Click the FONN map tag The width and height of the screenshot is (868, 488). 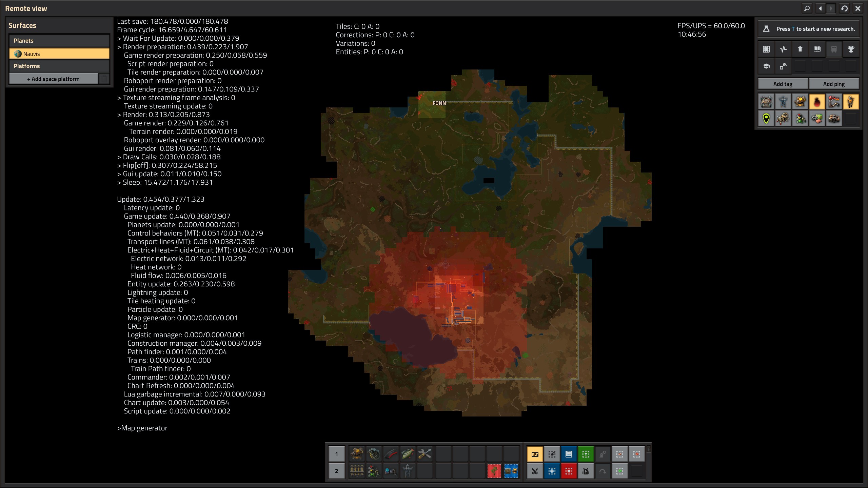tap(439, 103)
